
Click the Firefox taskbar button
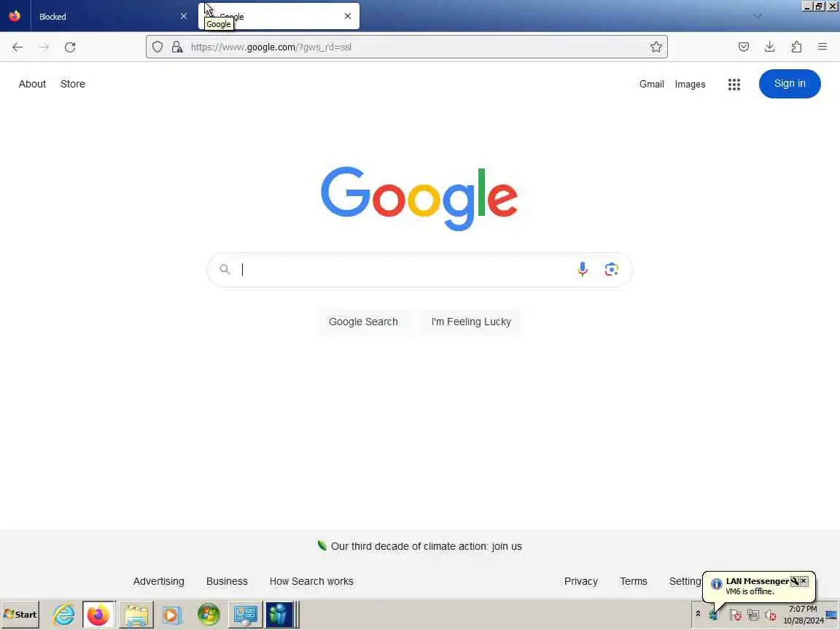point(98,615)
